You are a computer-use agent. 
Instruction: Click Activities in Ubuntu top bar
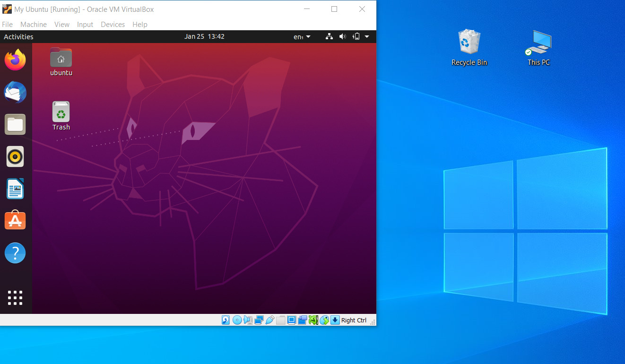click(18, 37)
